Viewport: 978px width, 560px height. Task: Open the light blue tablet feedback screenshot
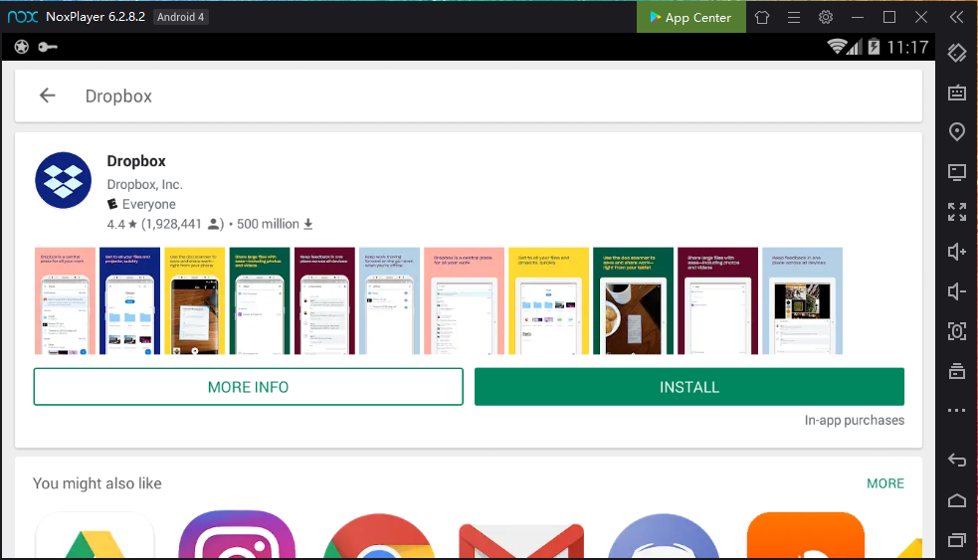coord(802,301)
